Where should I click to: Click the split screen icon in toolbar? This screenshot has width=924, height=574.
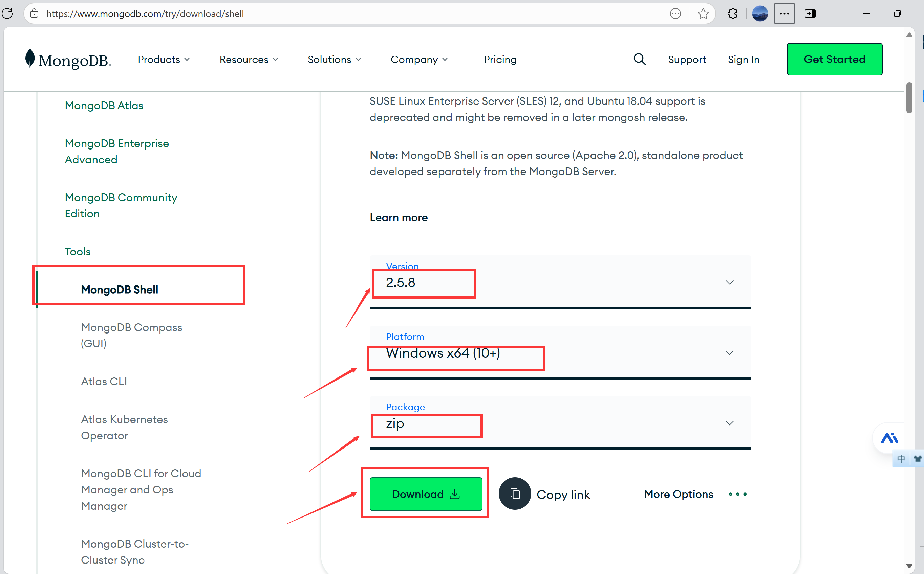tap(811, 13)
